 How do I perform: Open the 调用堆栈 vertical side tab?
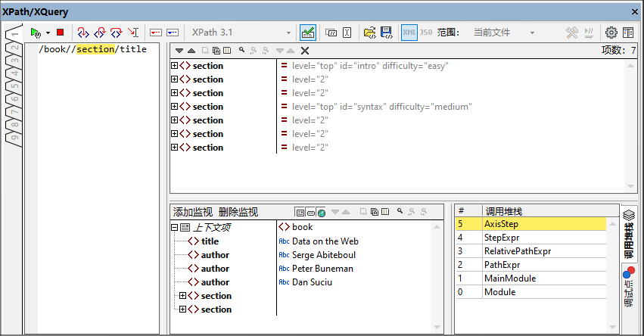point(629,234)
